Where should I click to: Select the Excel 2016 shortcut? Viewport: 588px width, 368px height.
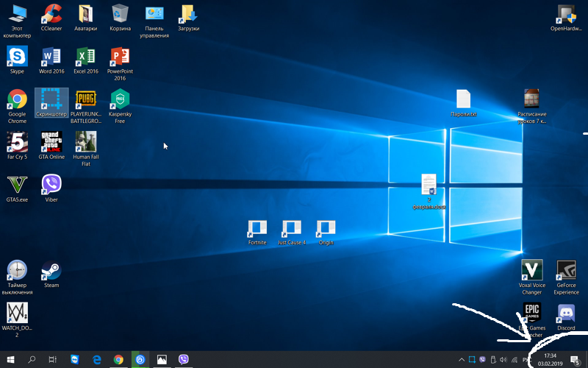pyautogui.click(x=85, y=60)
